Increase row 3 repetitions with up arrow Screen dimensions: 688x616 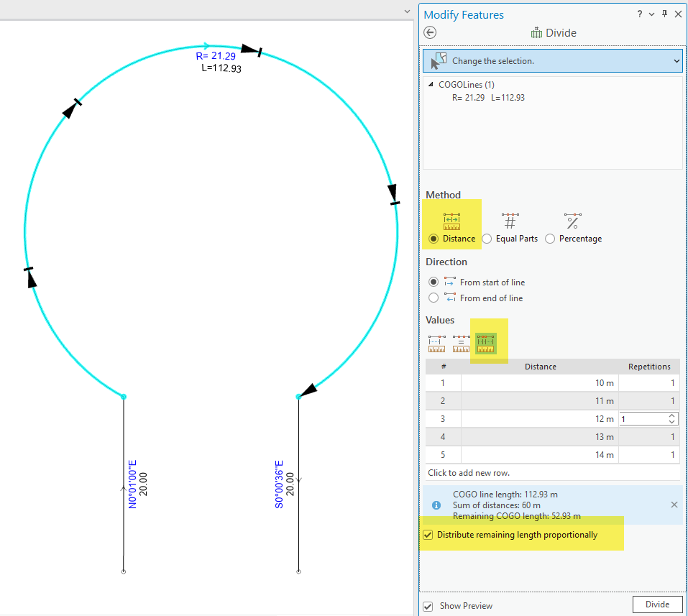pos(671,415)
